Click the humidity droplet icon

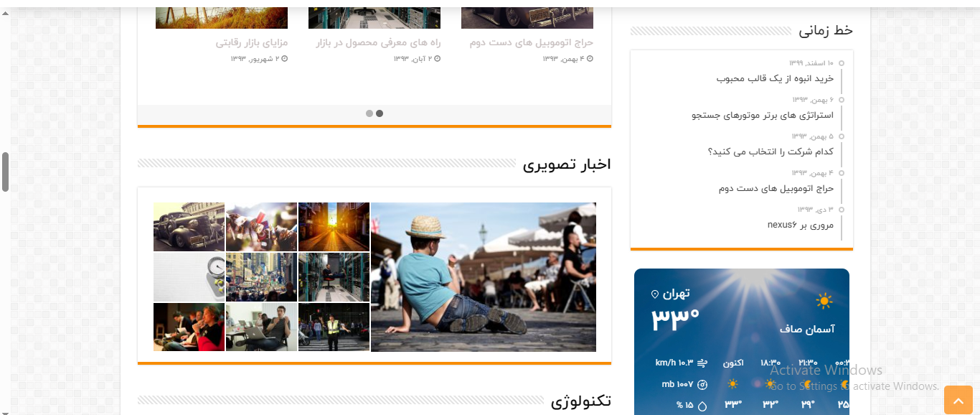702,406
